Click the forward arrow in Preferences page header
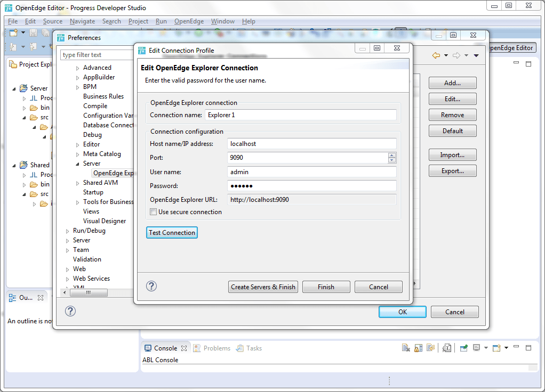Image resolution: width=545 pixels, height=392 pixels. (456, 55)
